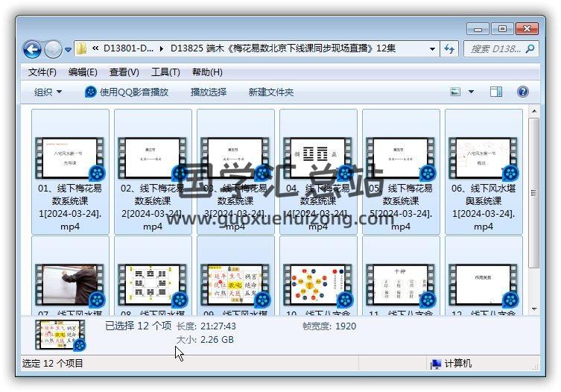
Task: Click the Forward navigation arrow button
Action: point(53,49)
